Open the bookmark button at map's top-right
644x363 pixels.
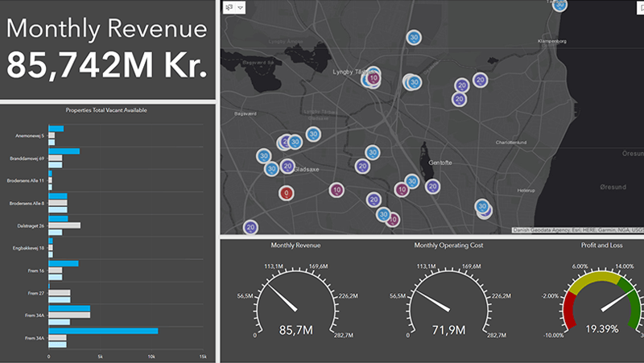point(639,6)
